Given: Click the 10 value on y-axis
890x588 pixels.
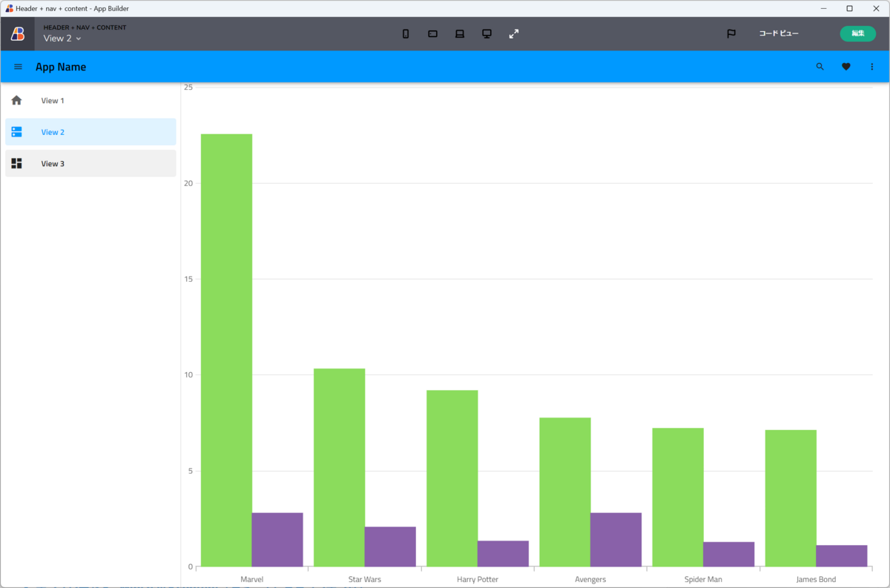Looking at the screenshot, I should [188, 374].
